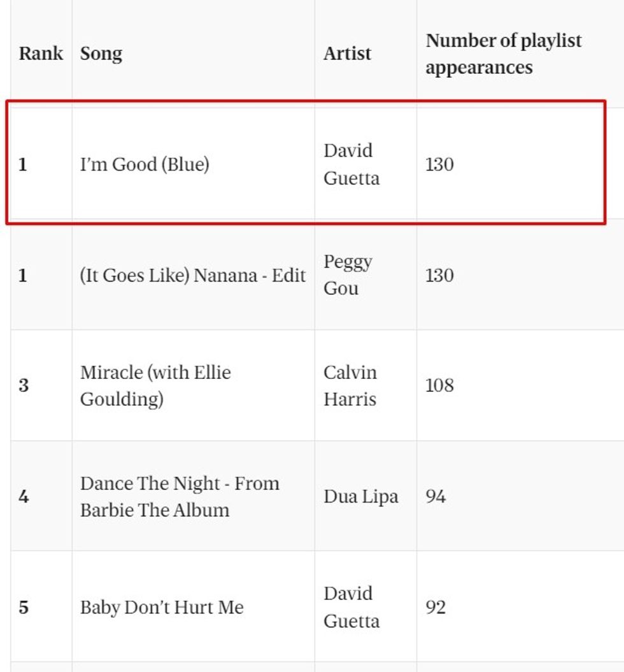The image size is (624, 672).
Task: Click the 94 playlist appearances value
Action: pyautogui.click(x=436, y=496)
